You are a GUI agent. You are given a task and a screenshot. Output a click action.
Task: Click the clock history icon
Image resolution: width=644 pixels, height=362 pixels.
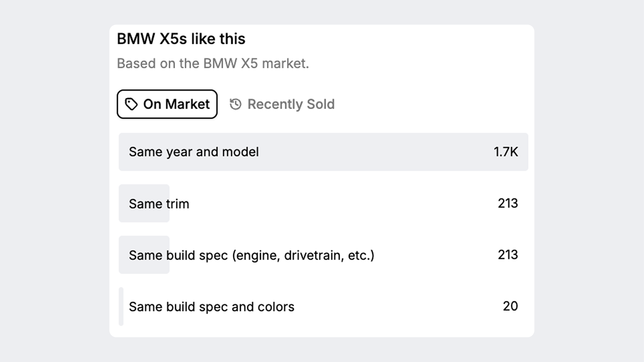click(x=236, y=104)
